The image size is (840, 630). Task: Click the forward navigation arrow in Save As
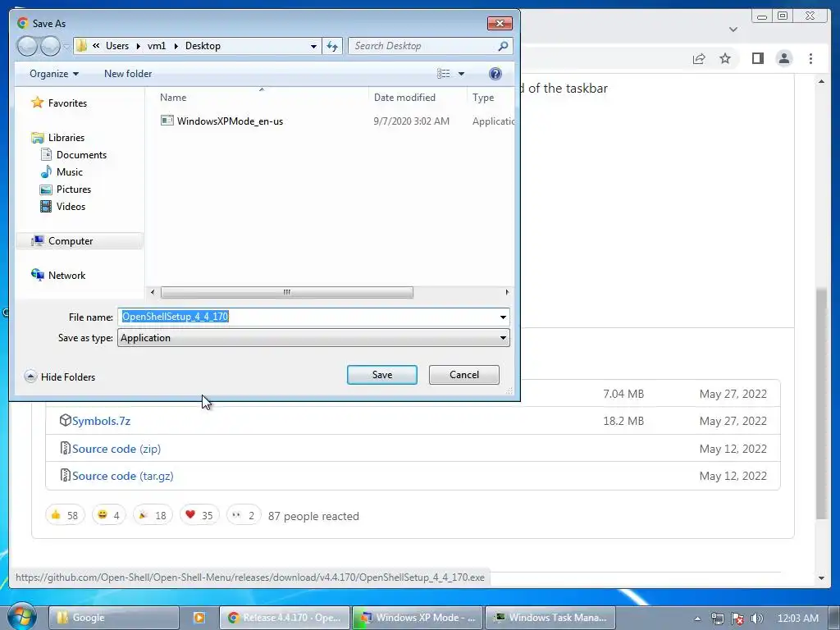point(50,46)
